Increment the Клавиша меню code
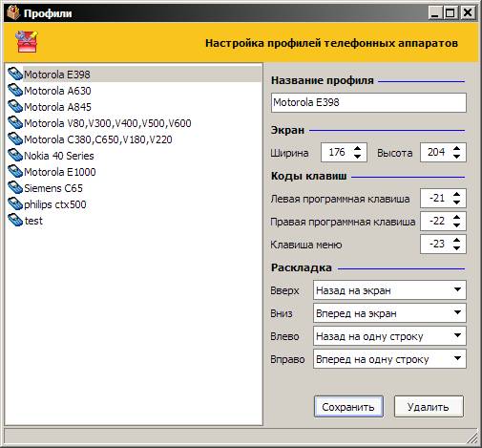482x448 pixels. [x=457, y=240]
